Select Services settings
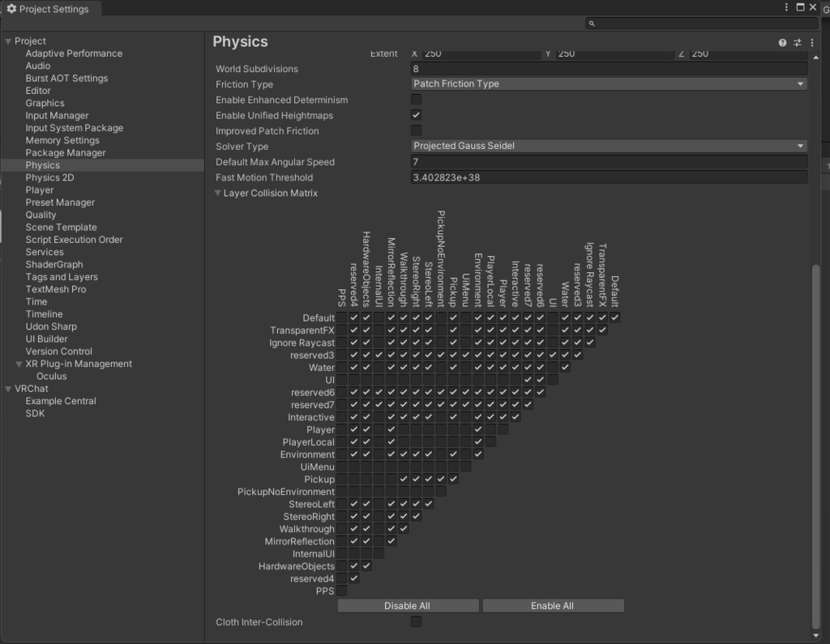Screen dimensions: 830x644 click(45, 253)
